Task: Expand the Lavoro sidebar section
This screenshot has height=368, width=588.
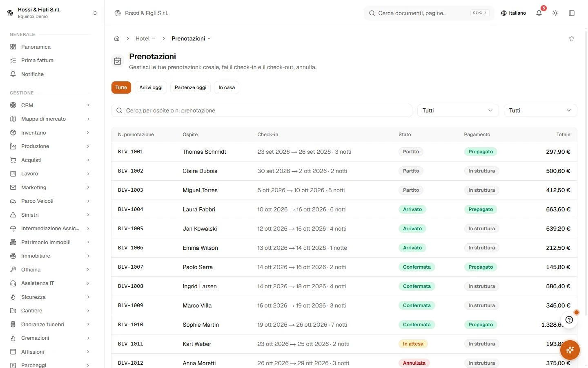Action: [x=50, y=174]
